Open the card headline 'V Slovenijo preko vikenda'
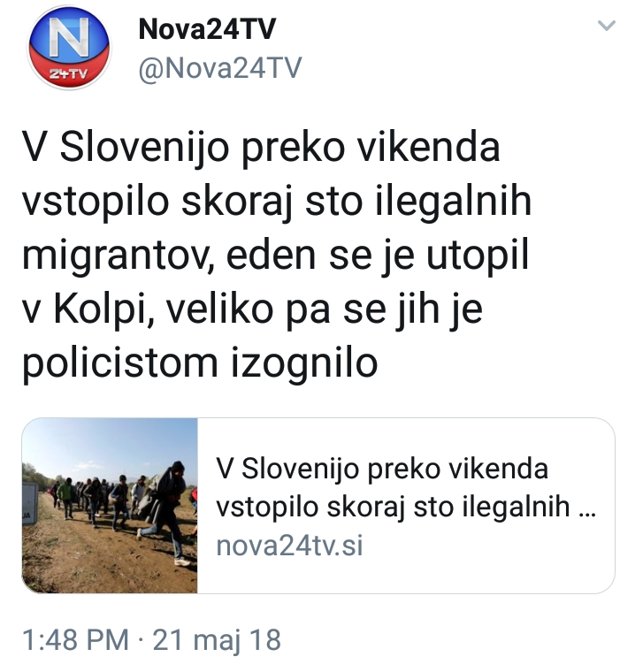The image size is (620, 672). (x=382, y=469)
